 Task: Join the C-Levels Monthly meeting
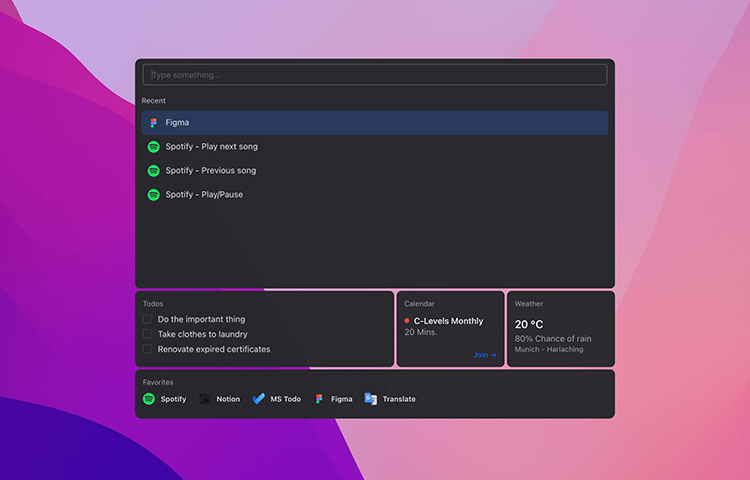[x=485, y=355]
